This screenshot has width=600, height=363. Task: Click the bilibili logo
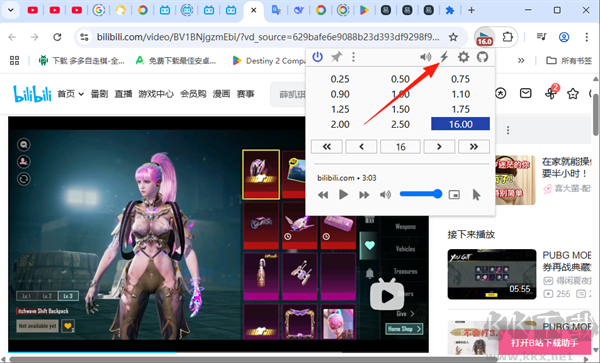point(32,94)
